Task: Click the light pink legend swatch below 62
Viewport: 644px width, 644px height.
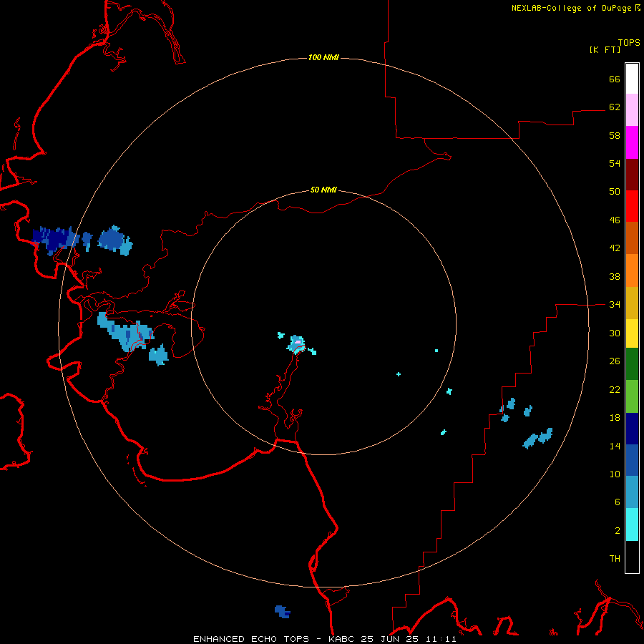Action: click(x=632, y=110)
